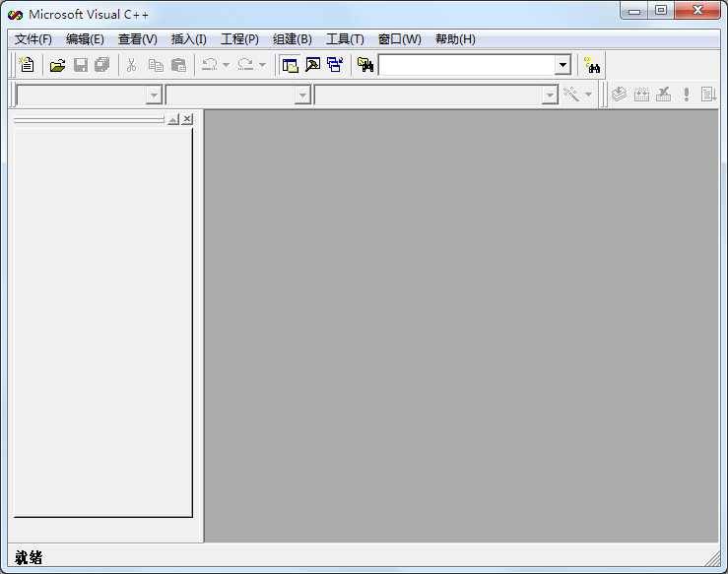The image size is (728, 574).
Task: Toggle the Output window icon
Action: (x=312, y=65)
